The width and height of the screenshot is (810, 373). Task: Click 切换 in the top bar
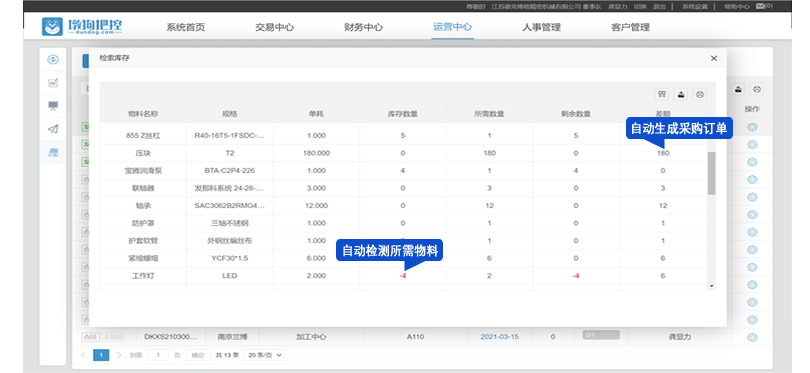coord(640,6)
